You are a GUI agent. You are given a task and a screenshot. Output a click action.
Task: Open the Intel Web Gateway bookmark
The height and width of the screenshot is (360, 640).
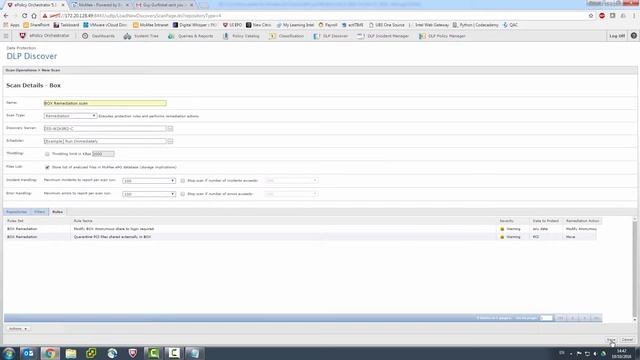(429, 25)
